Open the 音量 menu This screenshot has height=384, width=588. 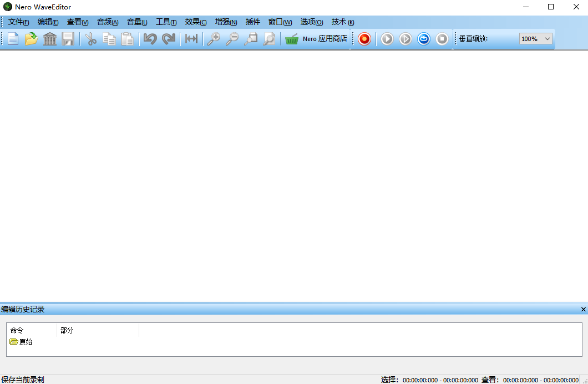pyautogui.click(x=137, y=22)
